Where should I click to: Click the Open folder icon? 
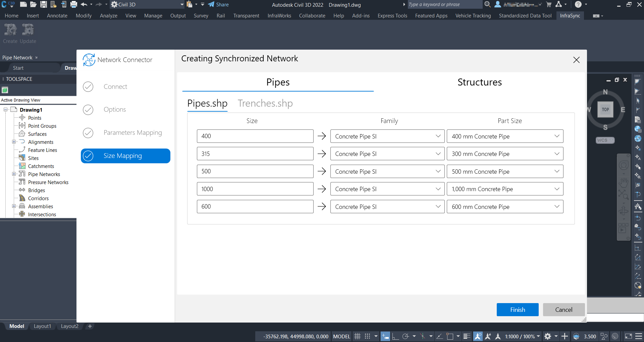click(x=33, y=4)
